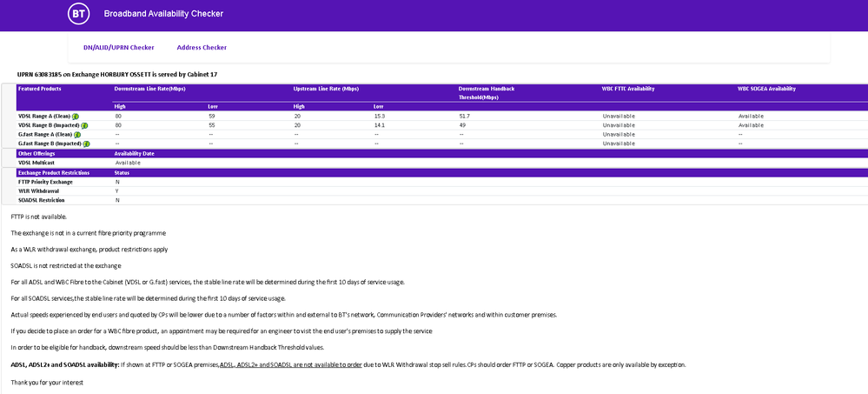Select the VDSL Range A (Clean) row label
Screen dimensions: 868x394
click(x=44, y=117)
